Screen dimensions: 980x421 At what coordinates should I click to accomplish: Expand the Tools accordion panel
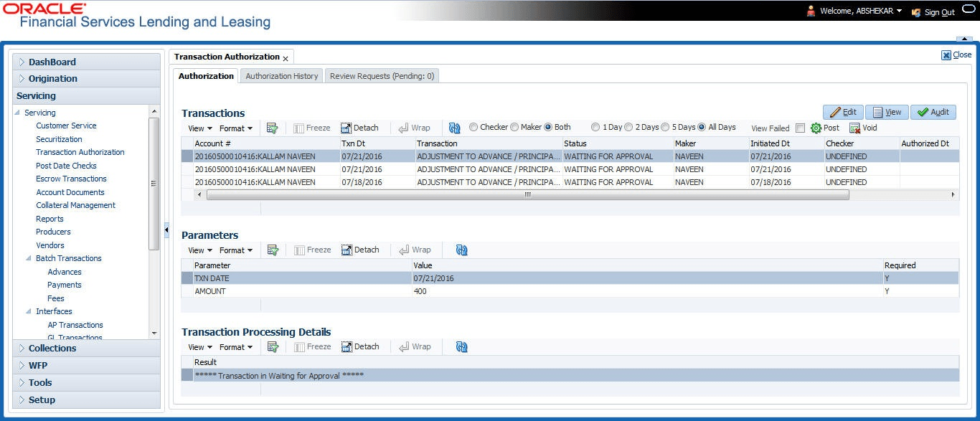click(x=86, y=383)
